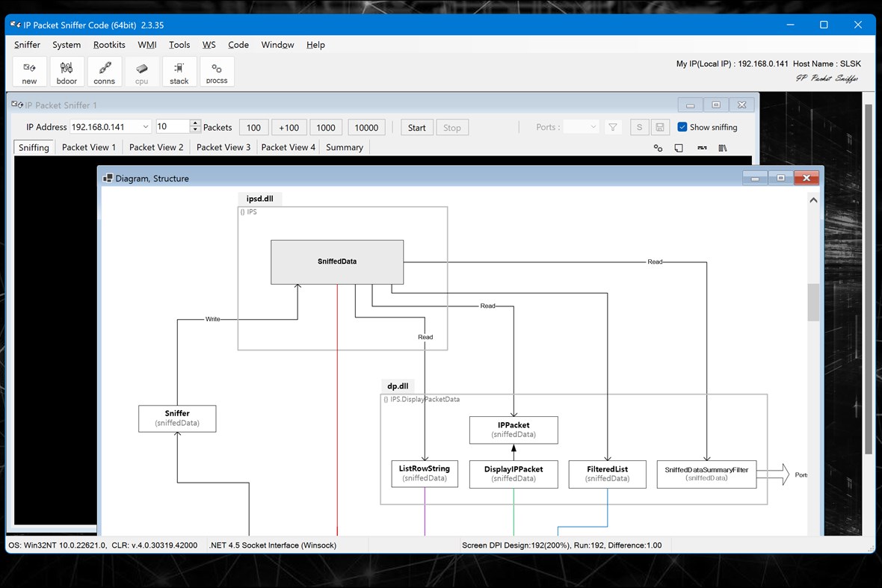Screen dimensions: 882x588
Task: Click the 'new' sniffer toolbar icon
Action: 29,72
